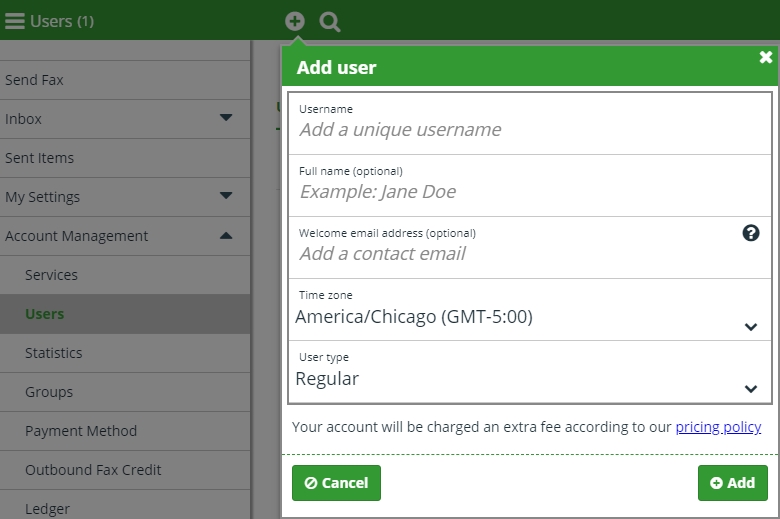Viewport: 780px width, 519px height.
Task: Open the Time zone dropdown
Action: pos(530,310)
